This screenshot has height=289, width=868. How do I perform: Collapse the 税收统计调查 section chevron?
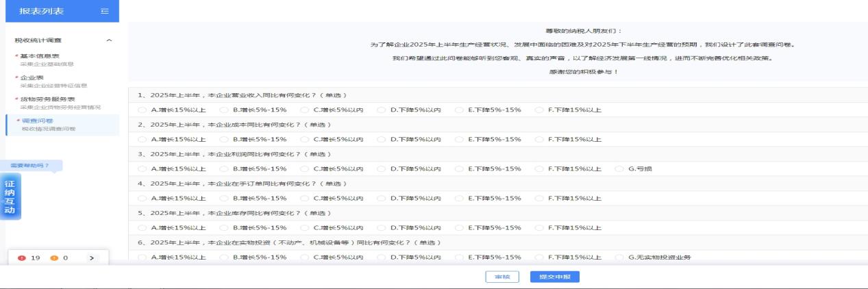(109, 40)
